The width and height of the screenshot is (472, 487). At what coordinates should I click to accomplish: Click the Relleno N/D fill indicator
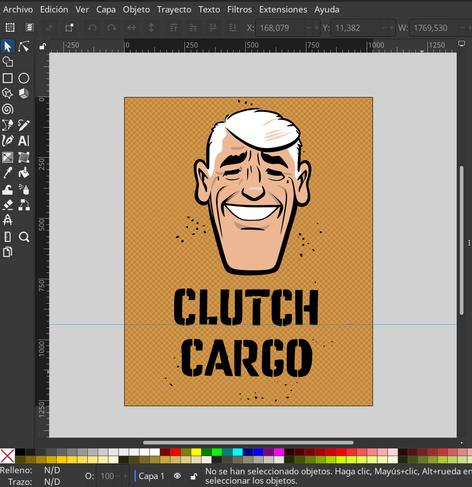[x=52, y=470]
